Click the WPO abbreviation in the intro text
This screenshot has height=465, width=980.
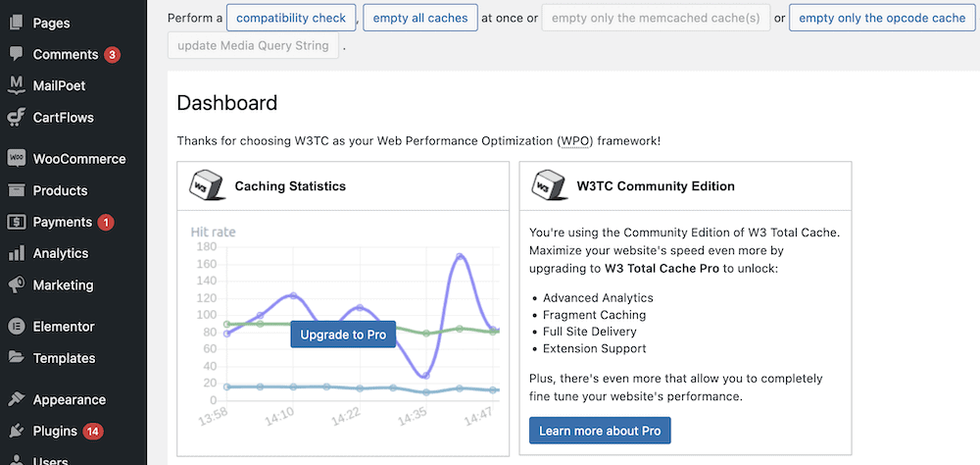(x=573, y=141)
